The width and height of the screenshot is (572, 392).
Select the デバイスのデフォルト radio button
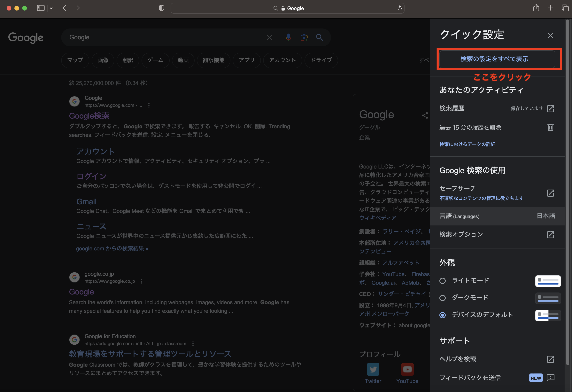[442, 315]
